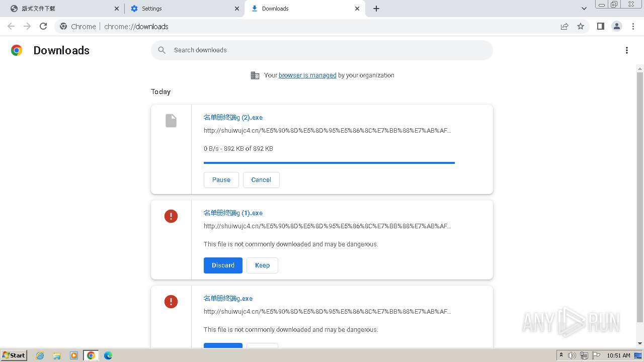
Task: Click Chrome icon in the taskbar
Action: click(x=91, y=355)
